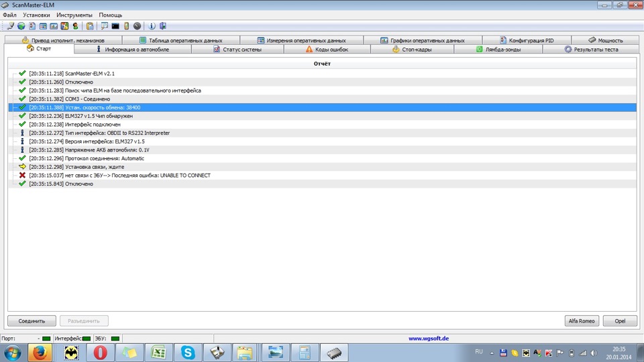This screenshot has width=644, height=362.
Task: Select the Старт tab
Action: (x=39, y=48)
